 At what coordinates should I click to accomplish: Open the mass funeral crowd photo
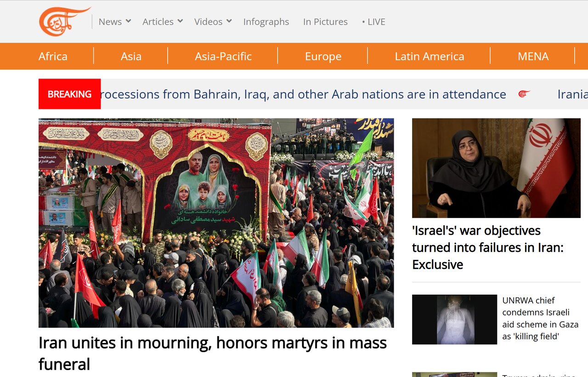[x=216, y=223]
